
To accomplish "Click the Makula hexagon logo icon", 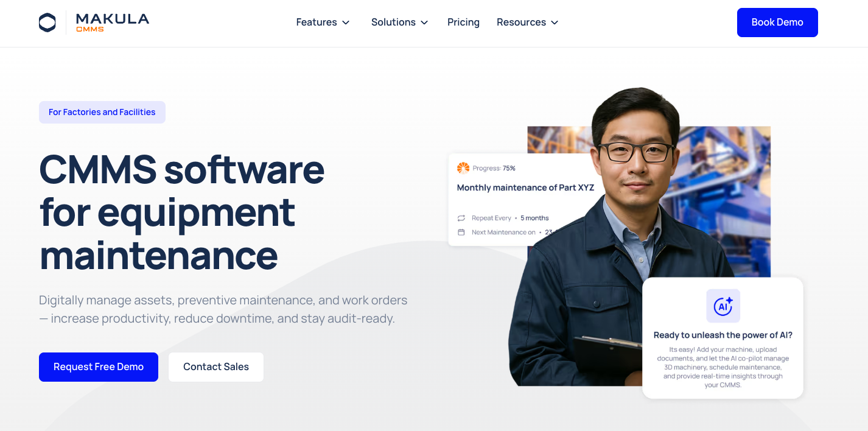I will click(47, 23).
